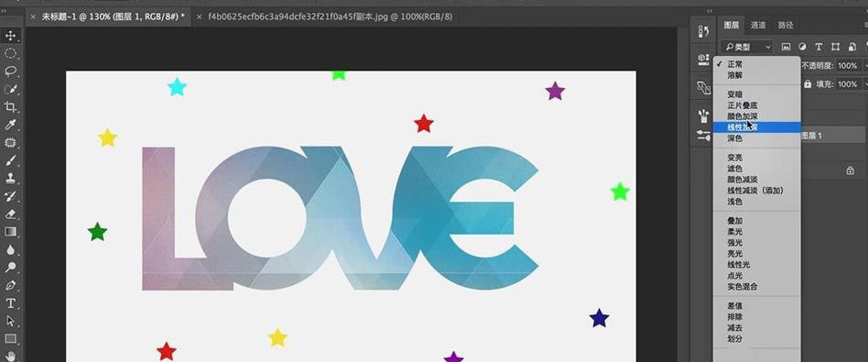Choose 正常 blend mode

(x=756, y=64)
